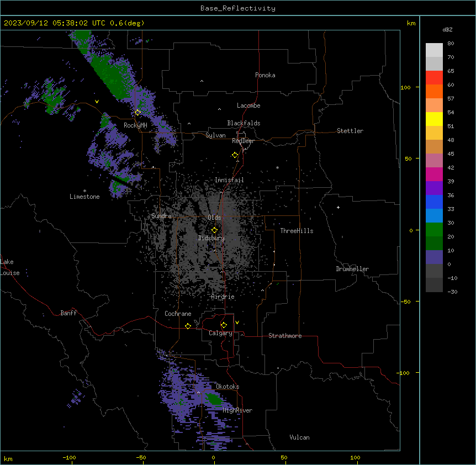Click the Strathmore town label
Image resolution: width=476 pixels, height=465 pixels.
tap(285, 336)
